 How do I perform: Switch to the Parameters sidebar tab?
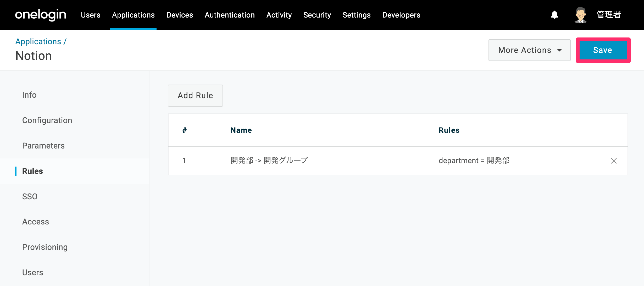[43, 146]
